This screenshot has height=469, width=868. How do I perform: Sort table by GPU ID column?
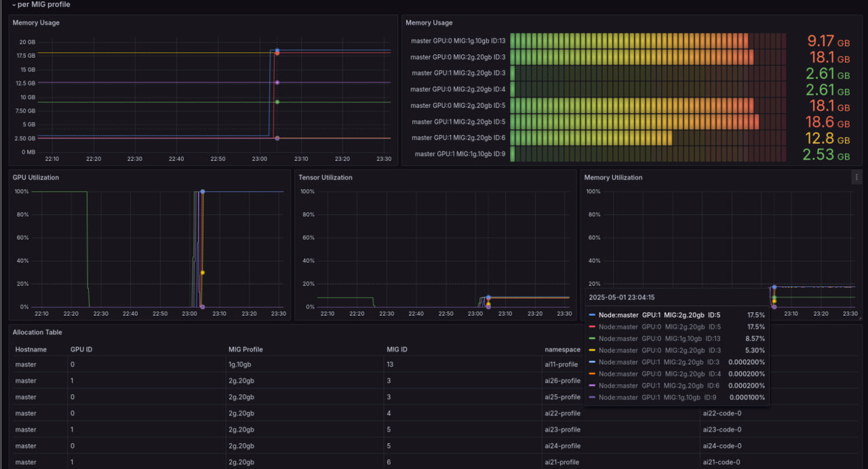point(81,350)
